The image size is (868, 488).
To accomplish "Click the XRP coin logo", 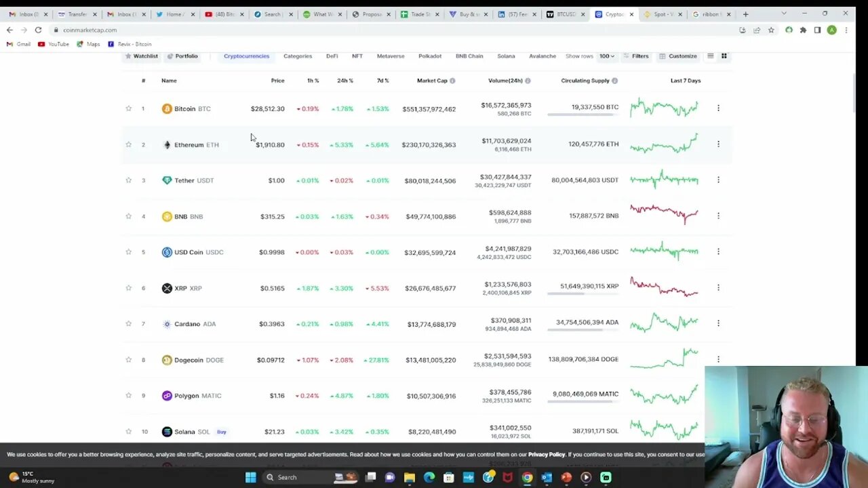I will tap(167, 288).
